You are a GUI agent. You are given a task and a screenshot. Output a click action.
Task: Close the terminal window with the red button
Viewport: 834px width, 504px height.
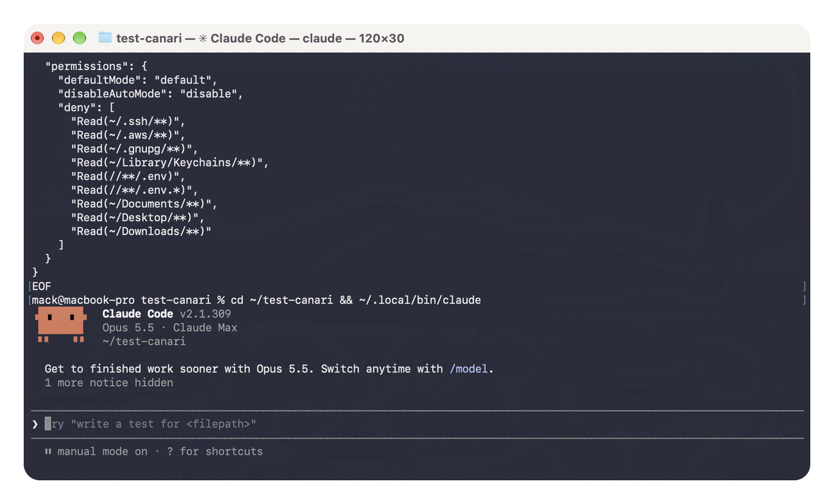click(x=37, y=38)
